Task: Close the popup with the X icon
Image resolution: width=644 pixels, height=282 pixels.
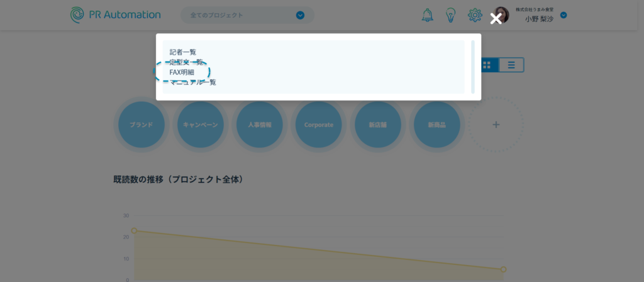Action: click(x=496, y=19)
